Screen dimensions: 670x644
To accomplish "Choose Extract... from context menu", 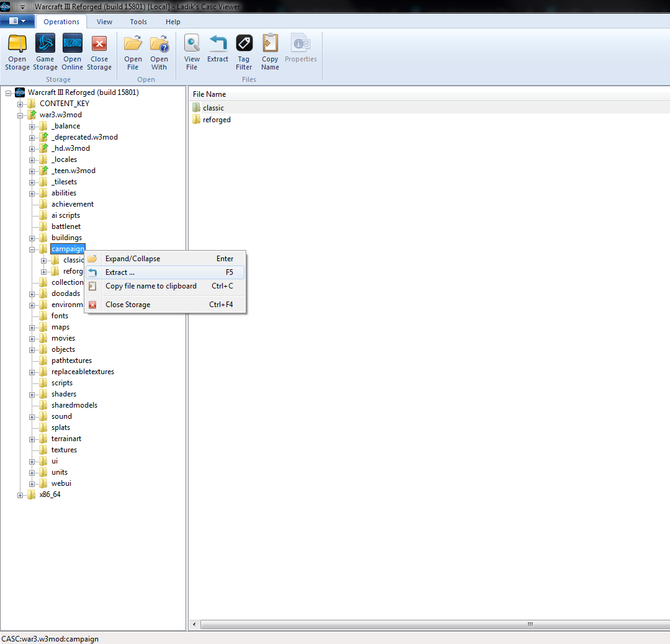I will [166, 272].
